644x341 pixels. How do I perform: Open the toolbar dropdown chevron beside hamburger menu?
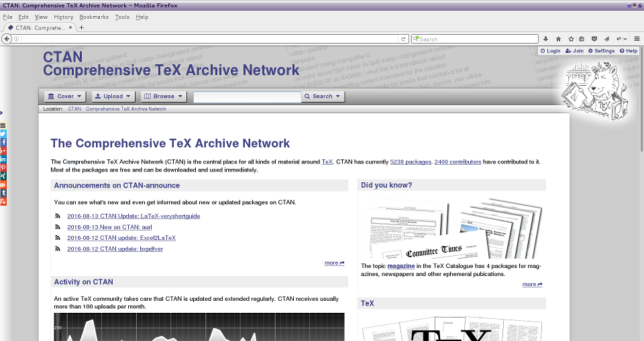(x=625, y=39)
